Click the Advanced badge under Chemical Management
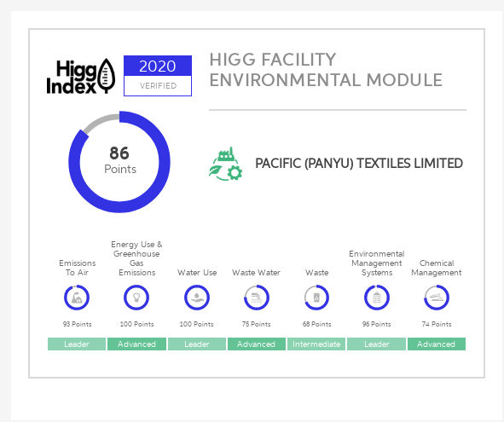 (437, 344)
